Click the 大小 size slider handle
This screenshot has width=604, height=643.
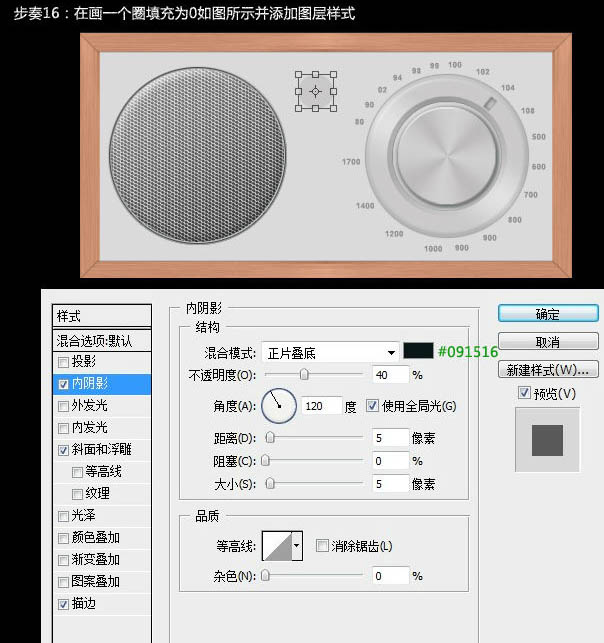[x=270, y=483]
